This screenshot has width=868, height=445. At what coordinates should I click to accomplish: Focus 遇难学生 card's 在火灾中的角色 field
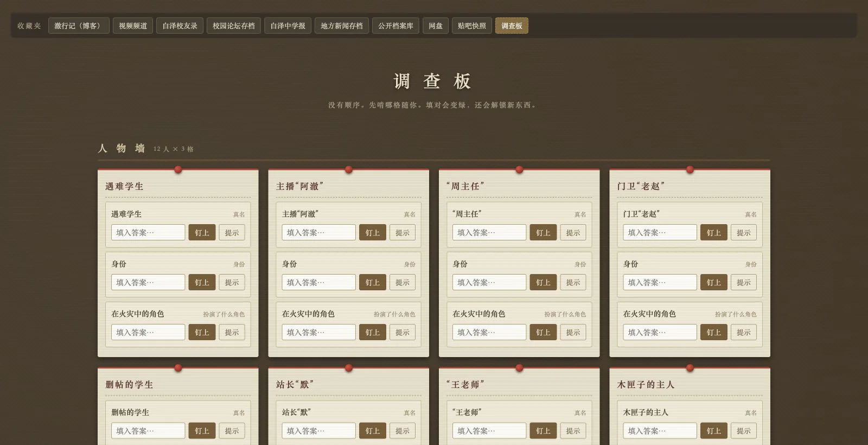148,332
